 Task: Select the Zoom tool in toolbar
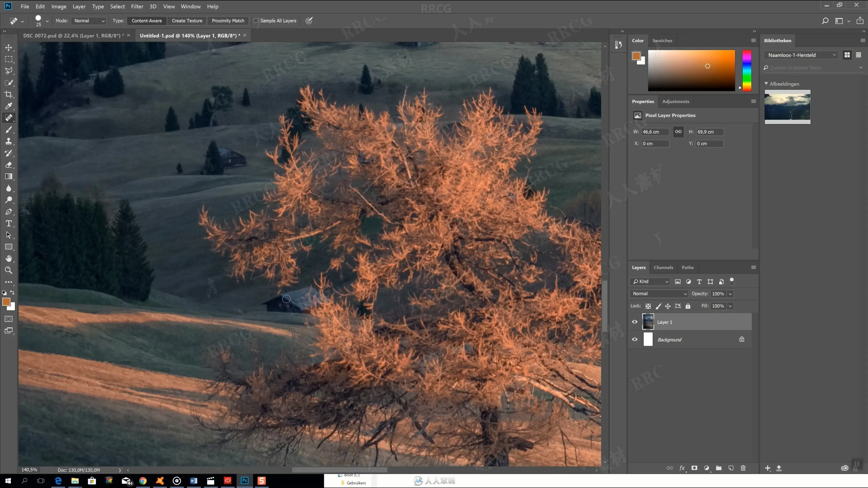click(x=9, y=270)
